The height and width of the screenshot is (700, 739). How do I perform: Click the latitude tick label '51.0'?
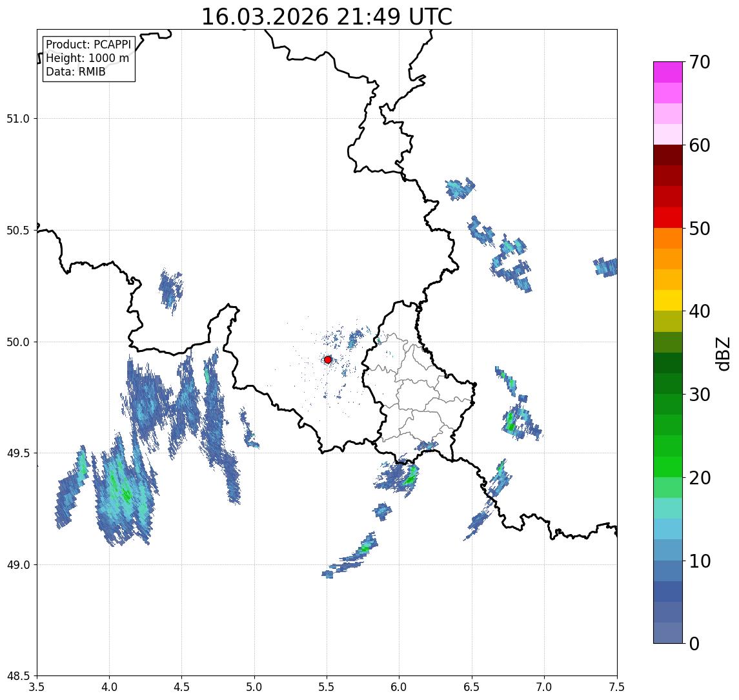click(18, 119)
